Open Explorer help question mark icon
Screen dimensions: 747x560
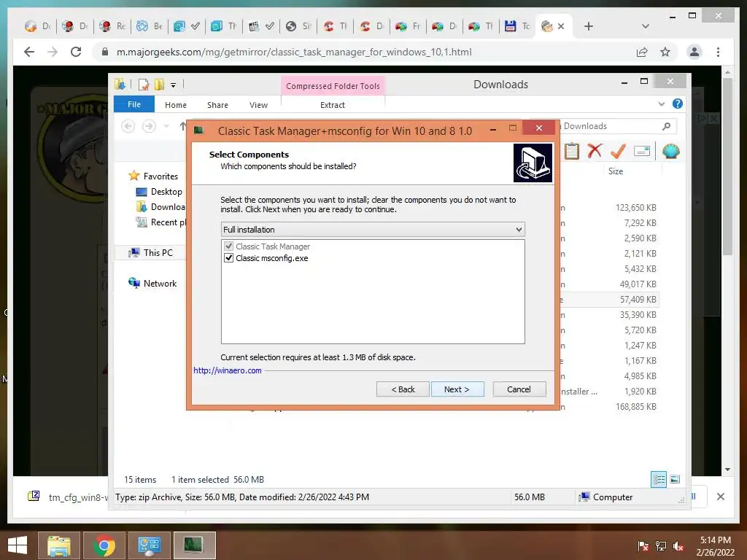677,104
